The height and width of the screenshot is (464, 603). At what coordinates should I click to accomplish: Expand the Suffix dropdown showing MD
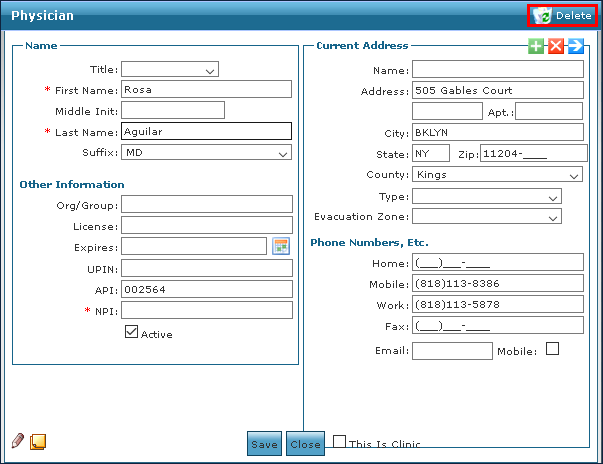(x=206, y=153)
